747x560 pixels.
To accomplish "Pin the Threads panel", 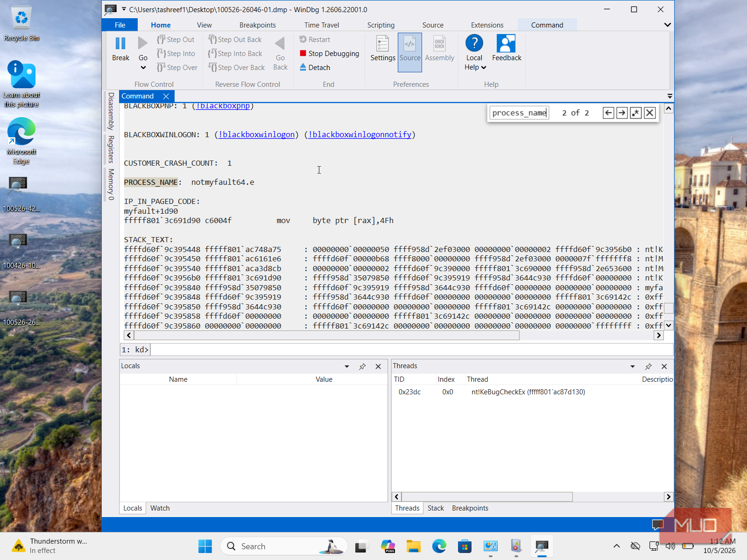I will pos(648,367).
